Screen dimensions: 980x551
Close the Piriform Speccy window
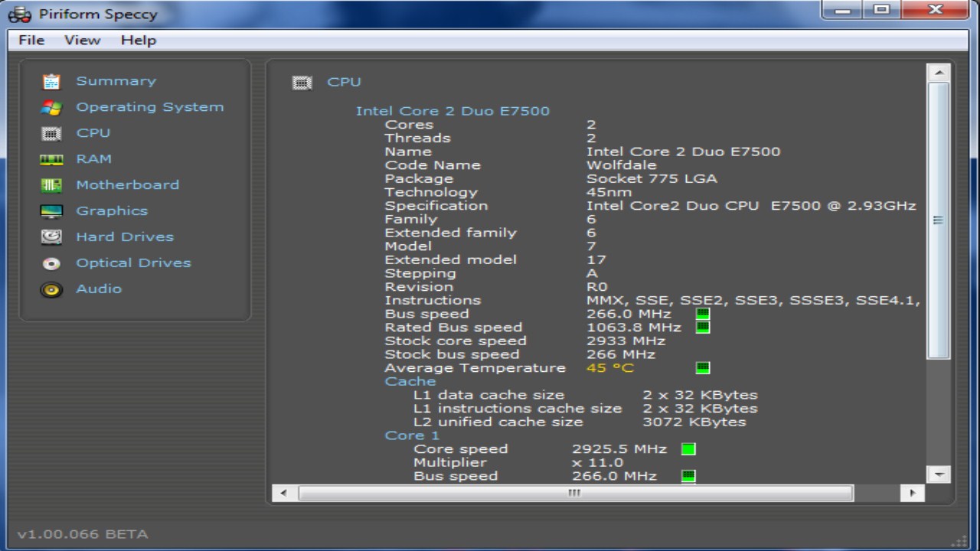coord(936,10)
